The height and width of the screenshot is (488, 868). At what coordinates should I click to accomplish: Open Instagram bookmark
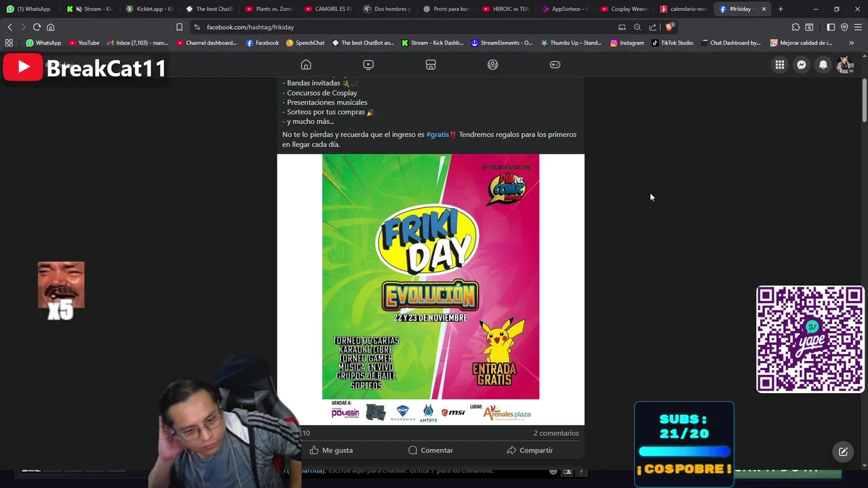pyautogui.click(x=627, y=43)
